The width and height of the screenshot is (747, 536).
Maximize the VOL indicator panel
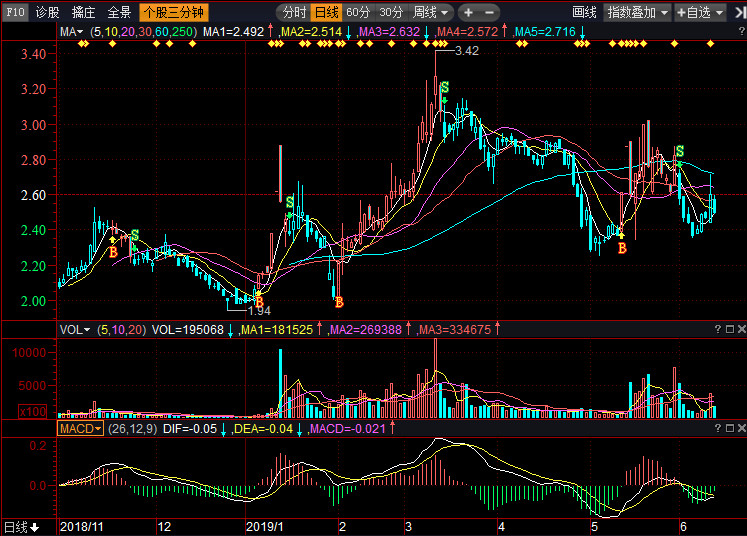[x=728, y=329]
